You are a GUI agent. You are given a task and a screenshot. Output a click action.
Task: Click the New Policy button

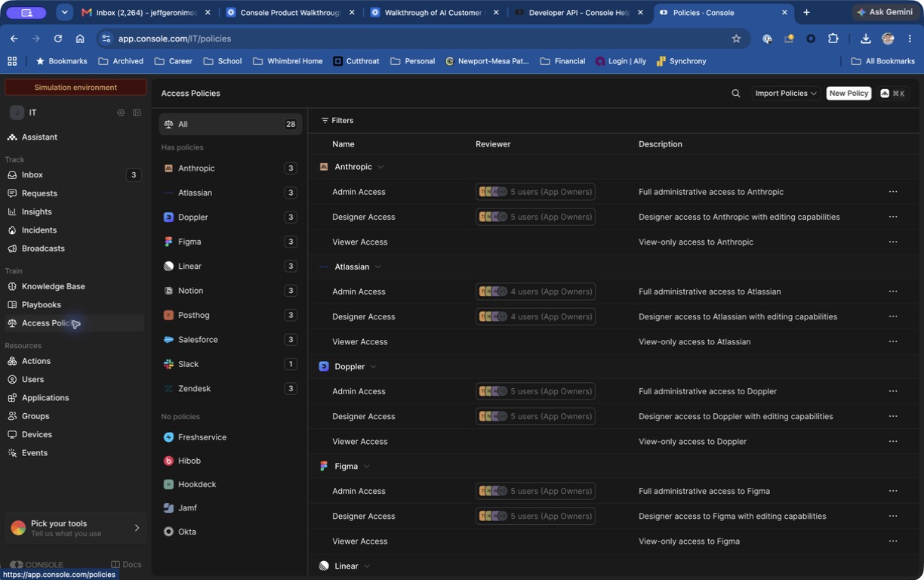(x=849, y=94)
